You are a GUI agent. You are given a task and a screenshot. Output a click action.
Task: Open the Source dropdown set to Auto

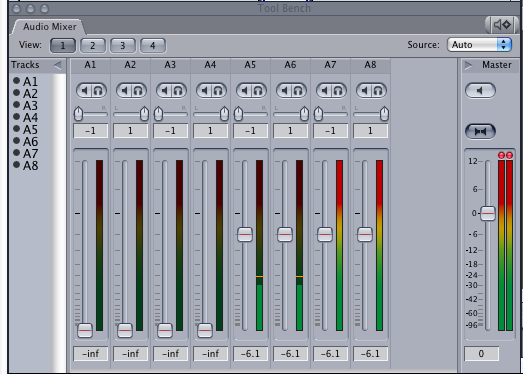point(479,45)
